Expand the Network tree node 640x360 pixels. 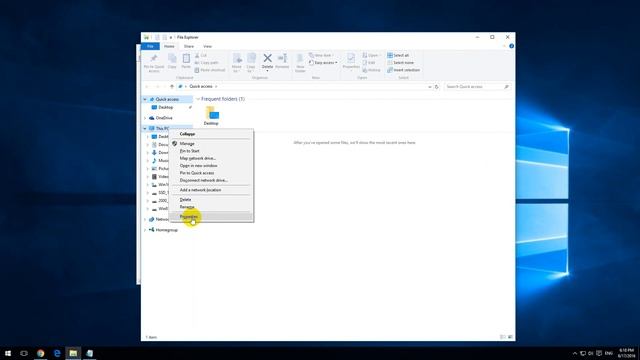pos(145,220)
